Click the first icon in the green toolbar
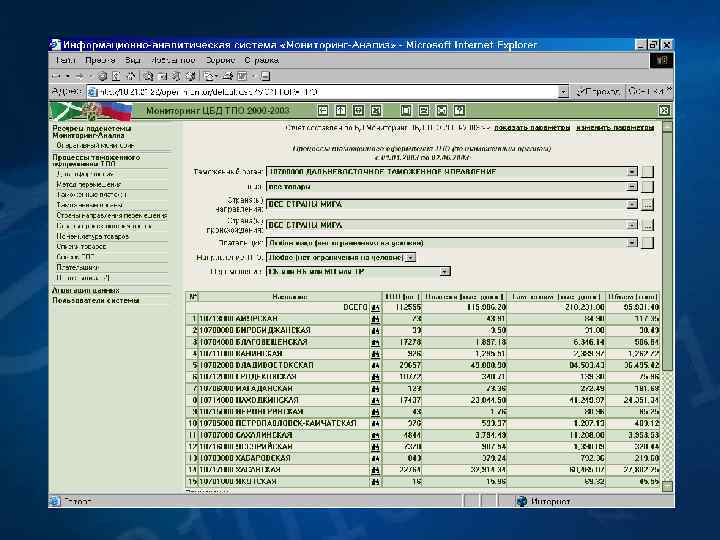 [322, 110]
